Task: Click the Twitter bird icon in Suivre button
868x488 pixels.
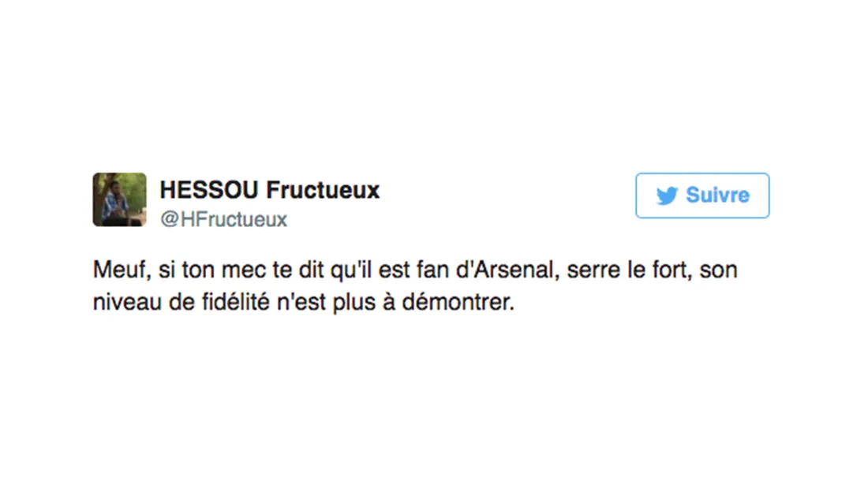Action: (667, 196)
